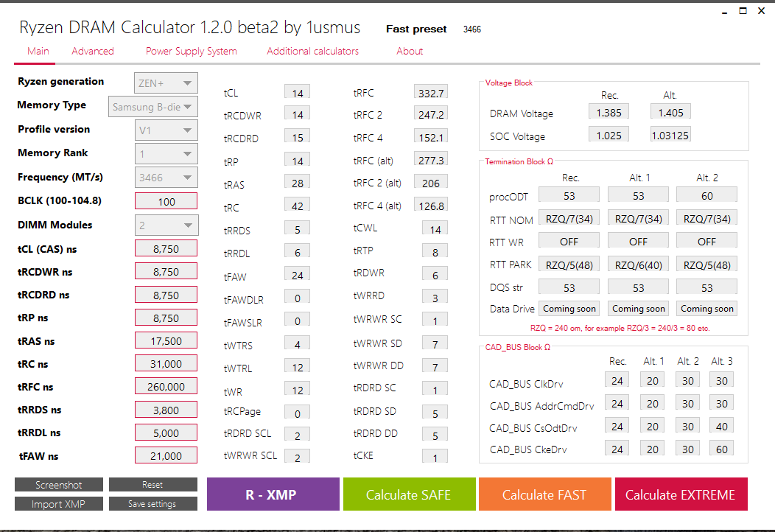Screen dimensions: 775x532
Task: Click the tRCDRD ns input field
Action: 166,295
